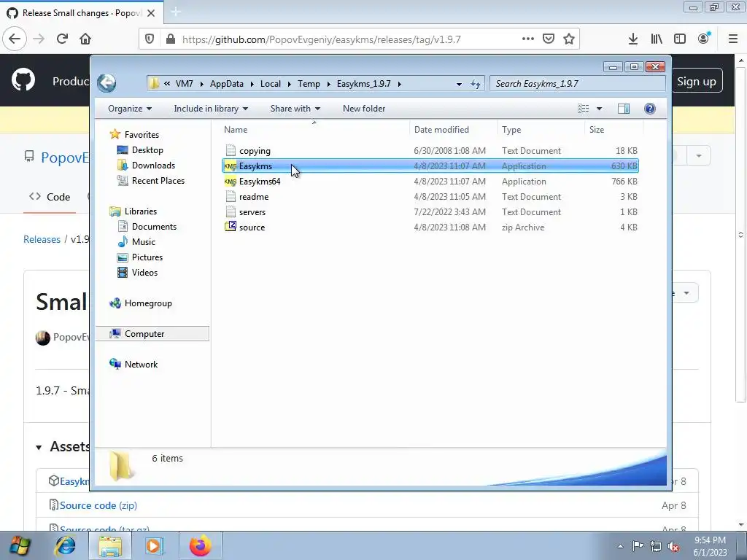The width and height of the screenshot is (747, 560).
Task: Open Downloads in Favorites
Action: 153,166
